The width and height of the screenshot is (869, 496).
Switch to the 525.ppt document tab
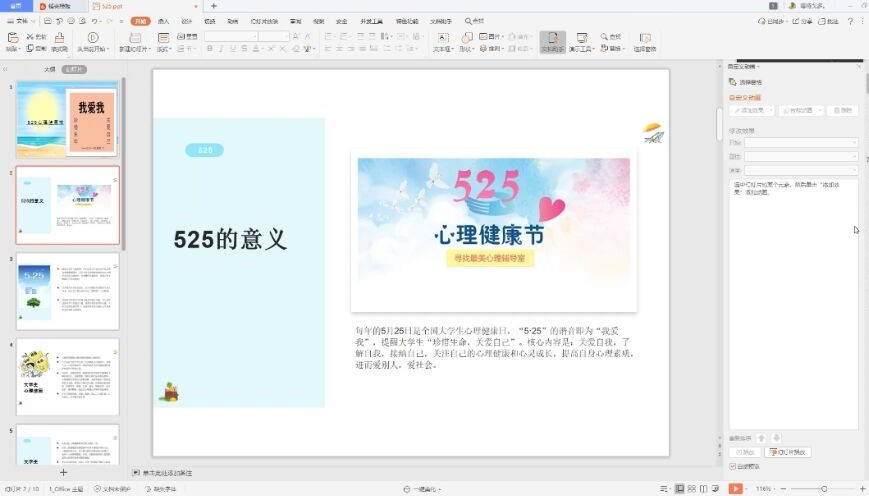[x=108, y=6]
